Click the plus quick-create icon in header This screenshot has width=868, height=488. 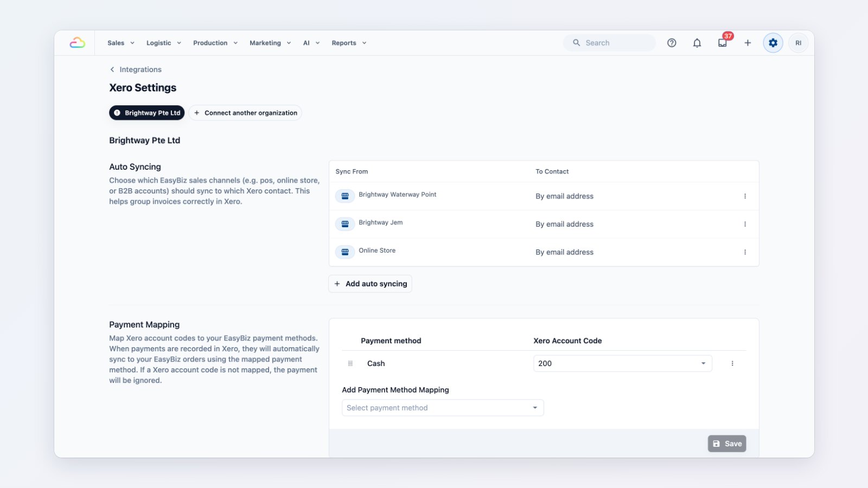[748, 43]
